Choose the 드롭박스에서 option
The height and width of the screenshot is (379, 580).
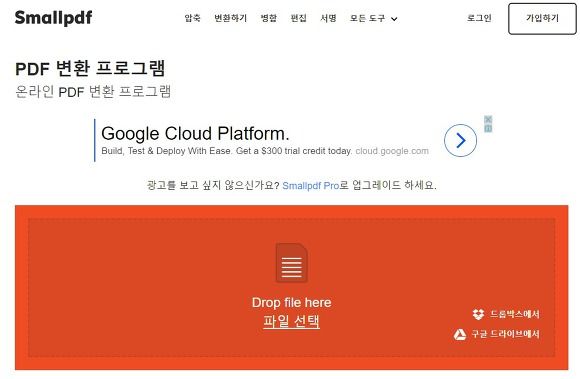[x=515, y=314]
